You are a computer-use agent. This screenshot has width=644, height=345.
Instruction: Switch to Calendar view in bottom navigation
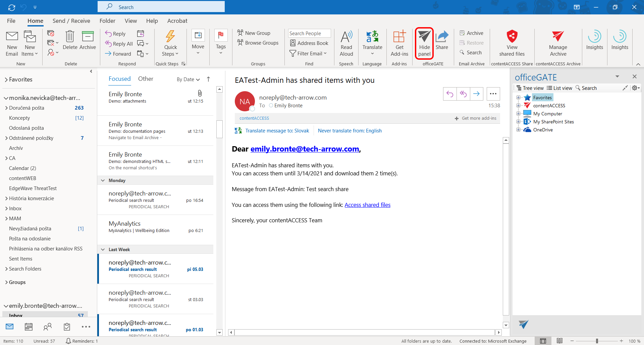[29, 327]
